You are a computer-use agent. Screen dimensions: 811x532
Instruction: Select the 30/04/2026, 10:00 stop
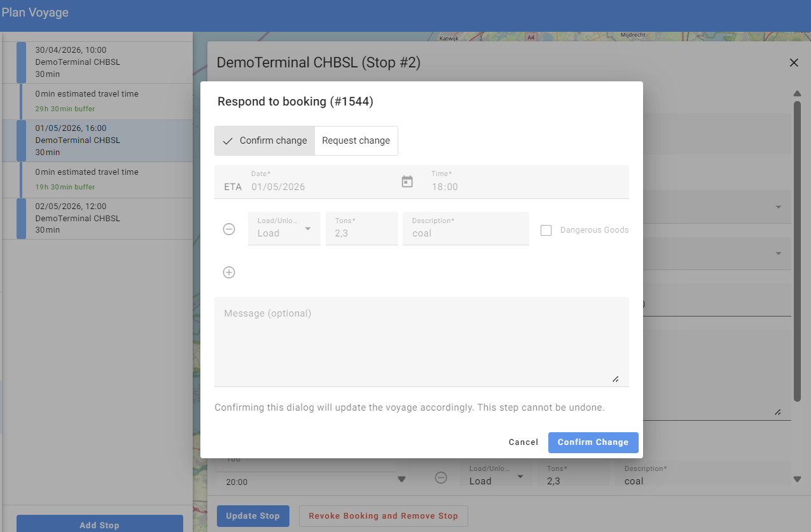[x=95, y=62]
